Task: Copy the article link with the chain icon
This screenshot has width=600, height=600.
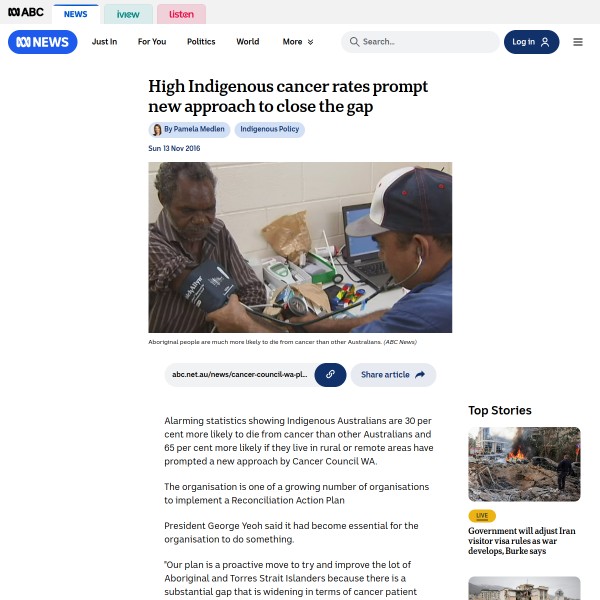Action: [x=330, y=375]
